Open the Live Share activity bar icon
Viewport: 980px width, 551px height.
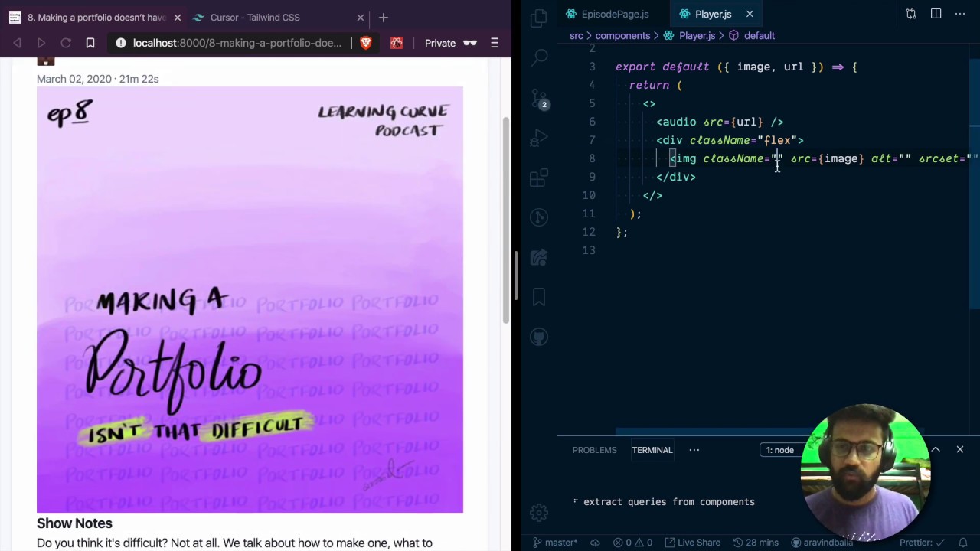pos(539,258)
